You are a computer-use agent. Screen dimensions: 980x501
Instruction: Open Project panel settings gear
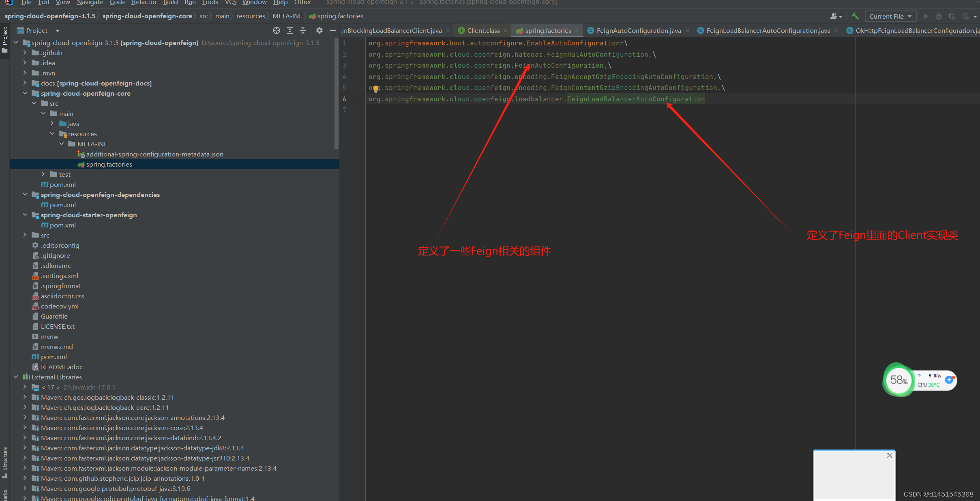[x=320, y=30]
